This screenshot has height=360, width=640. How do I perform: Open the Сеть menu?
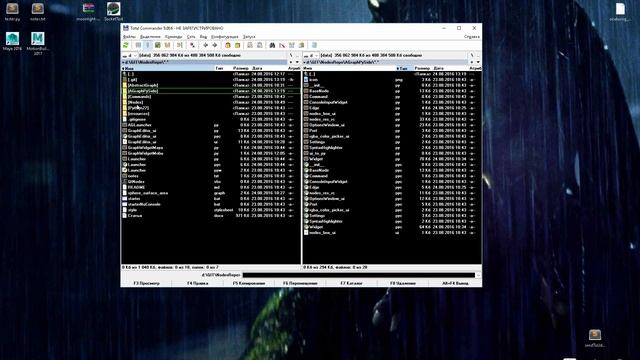pyautogui.click(x=191, y=37)
